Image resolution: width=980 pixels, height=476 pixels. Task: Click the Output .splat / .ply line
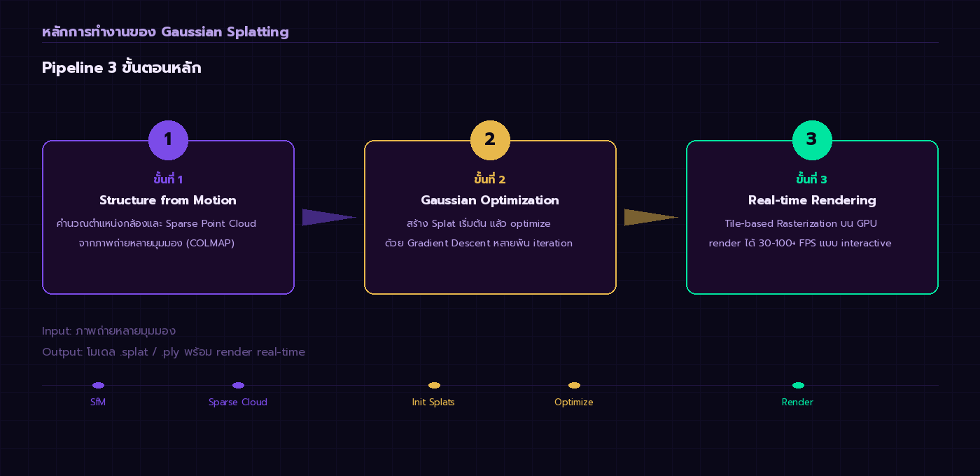[174, 352]
